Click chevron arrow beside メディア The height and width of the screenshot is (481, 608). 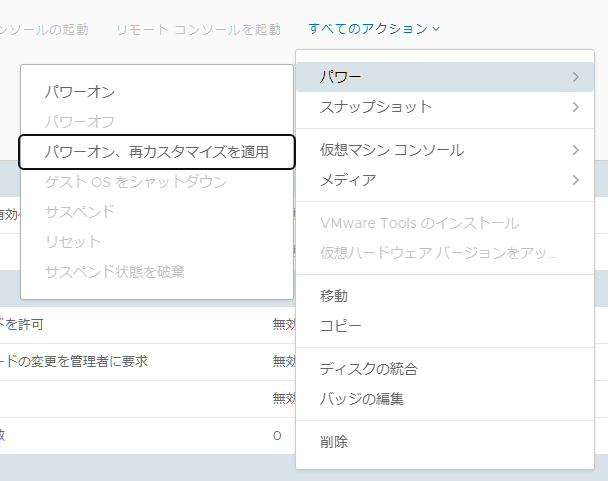coord(575,180)
